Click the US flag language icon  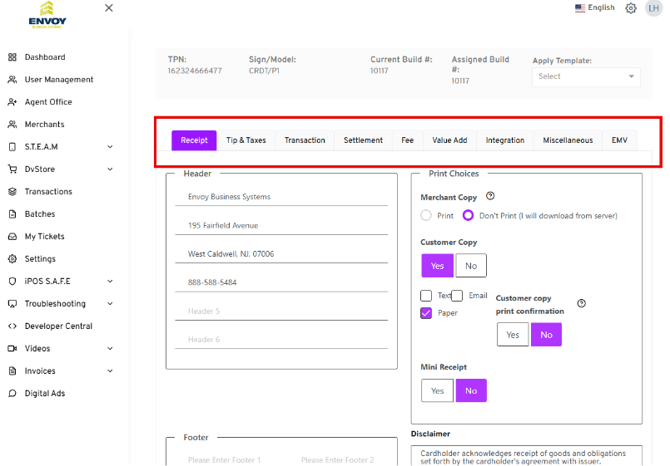coord(580,8)
